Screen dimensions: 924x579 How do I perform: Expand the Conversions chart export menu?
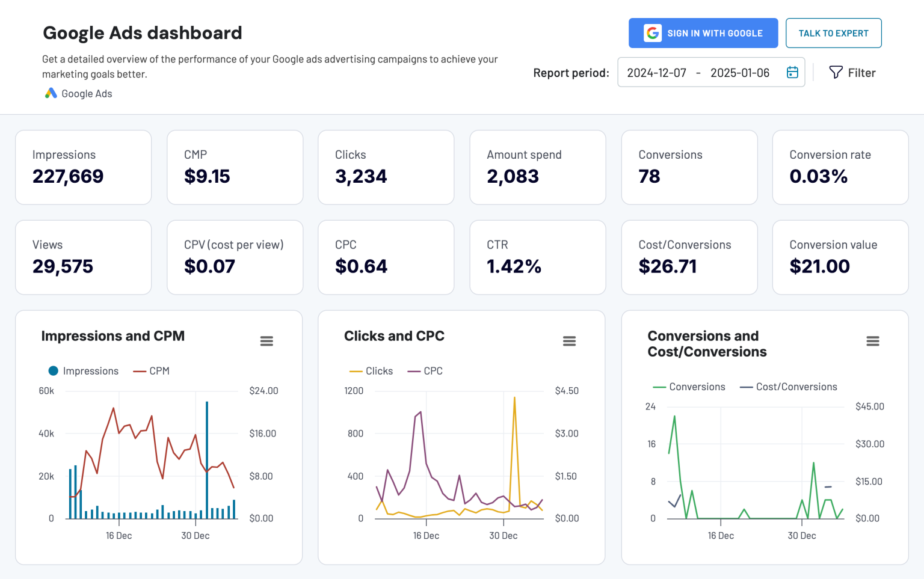click(873, 340)
